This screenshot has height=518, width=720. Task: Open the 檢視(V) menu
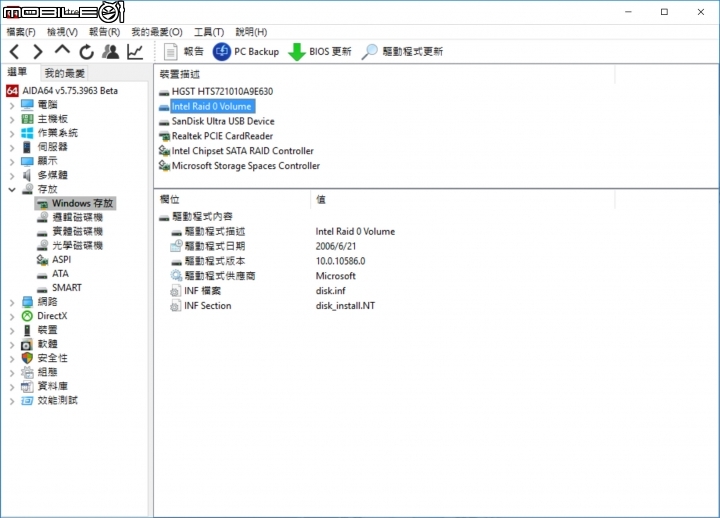[62, 32]
